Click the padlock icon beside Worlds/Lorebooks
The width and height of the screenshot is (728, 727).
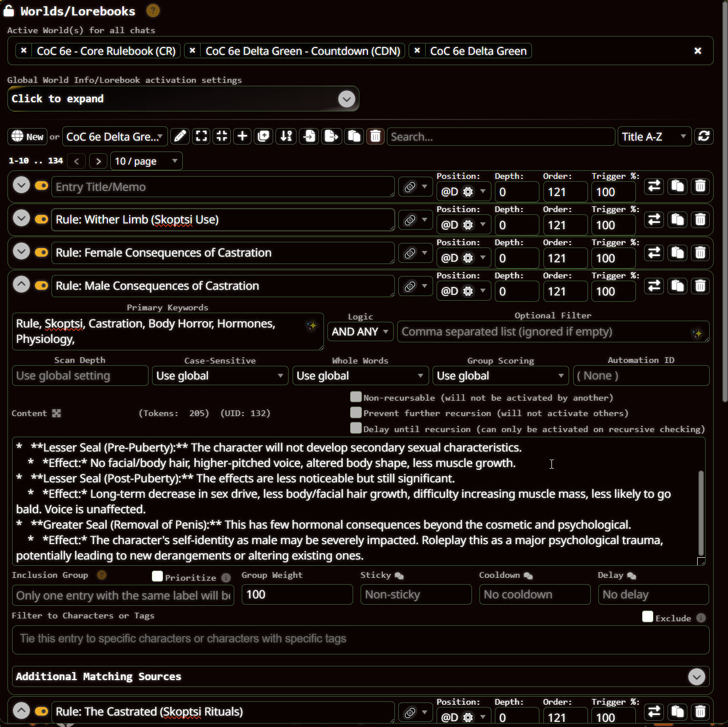click(9, 10)
